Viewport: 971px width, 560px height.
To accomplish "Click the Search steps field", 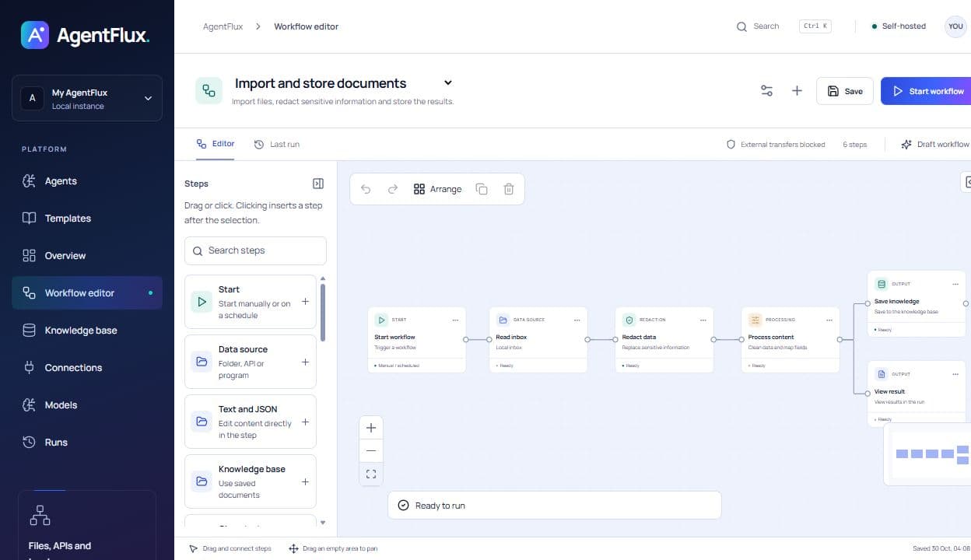I will click(255, 250).
